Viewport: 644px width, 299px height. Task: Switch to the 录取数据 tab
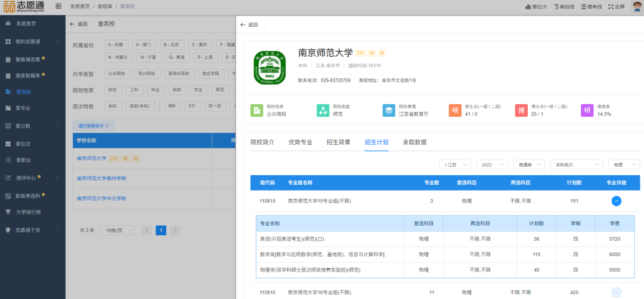pyautogui.click(x=414, y=142)
